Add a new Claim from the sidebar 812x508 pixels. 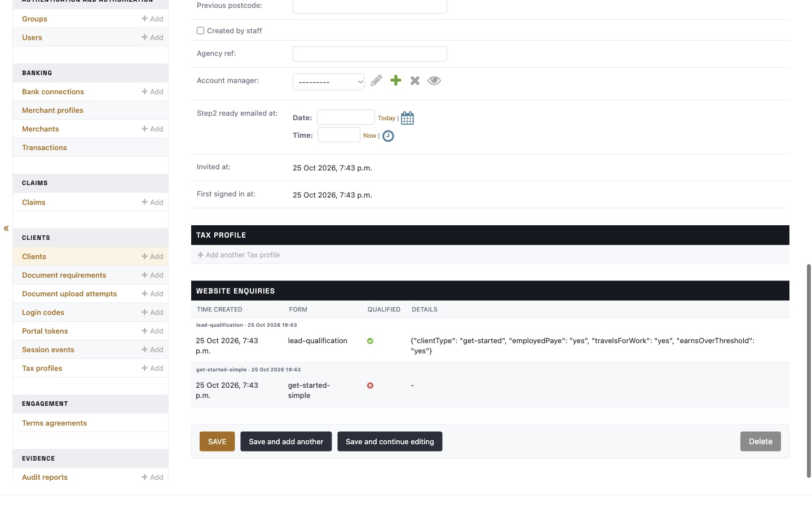coord(152,202)
